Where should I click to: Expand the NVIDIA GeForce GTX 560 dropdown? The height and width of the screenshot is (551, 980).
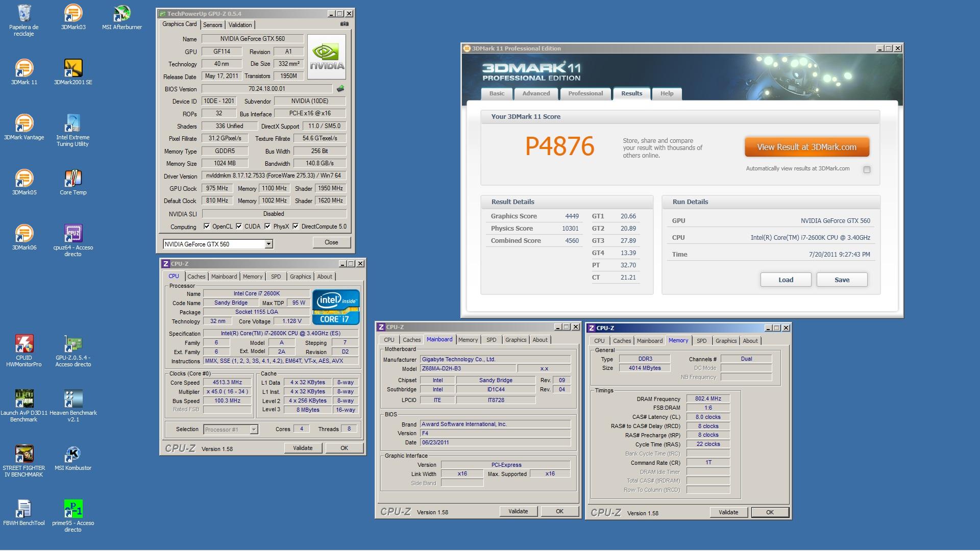268,244
